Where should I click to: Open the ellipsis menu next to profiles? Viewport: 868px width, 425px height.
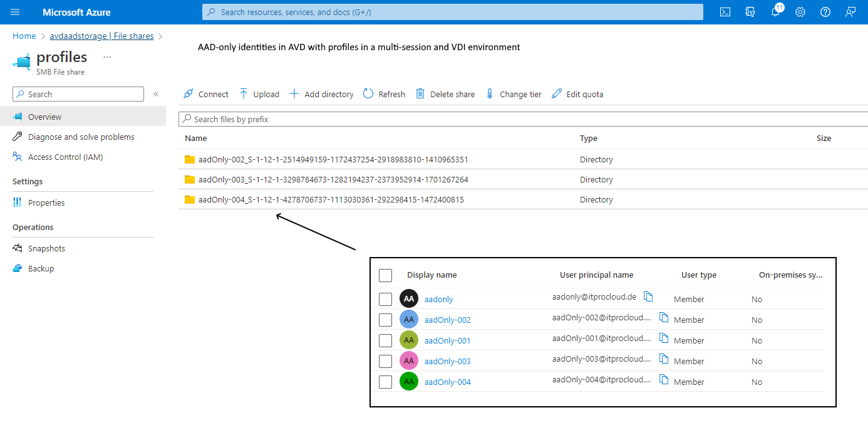pyautogui.click(x=107, y=57)
